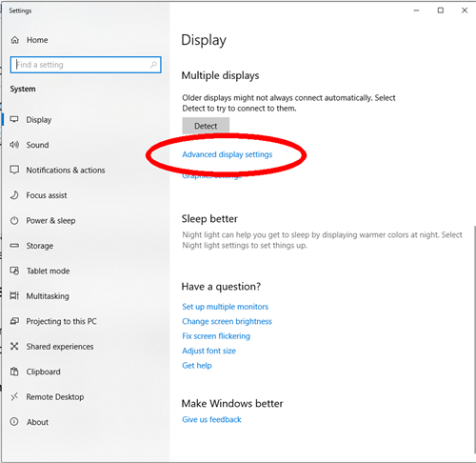Screen dimensions: 476x463
Task: Click the Have a question? heading
Action: [221, 287]
